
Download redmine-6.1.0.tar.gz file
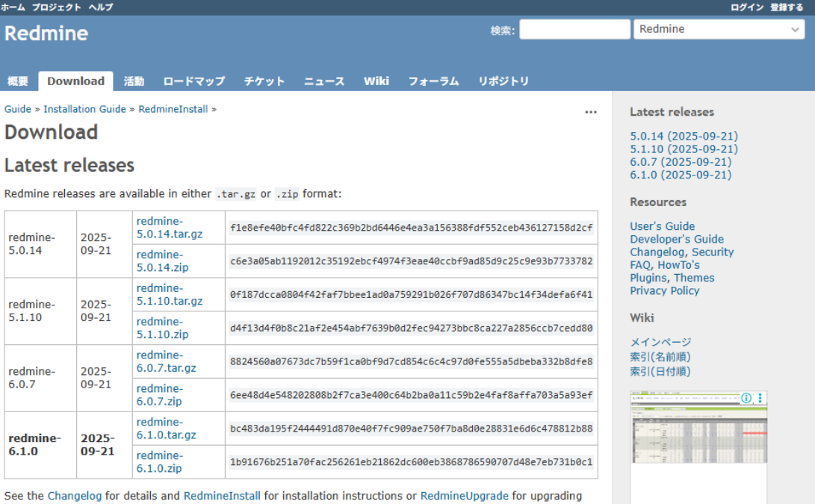click(x=166, y=429)
